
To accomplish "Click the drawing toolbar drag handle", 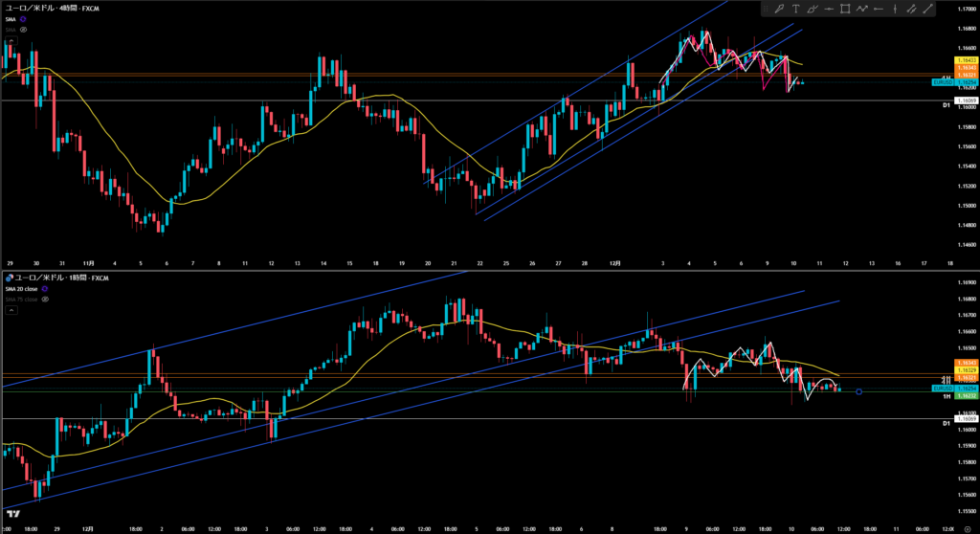I will [x=768, y=10].
